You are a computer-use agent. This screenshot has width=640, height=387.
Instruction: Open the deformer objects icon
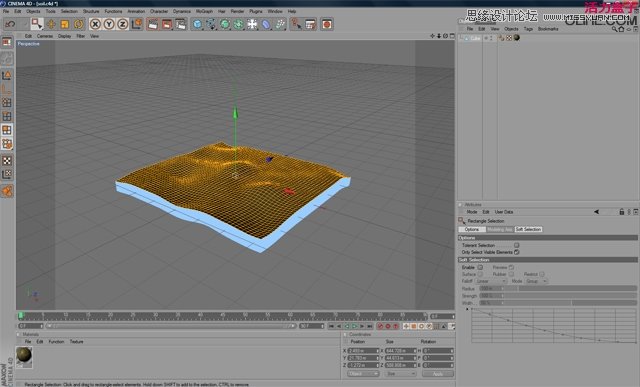266,24
